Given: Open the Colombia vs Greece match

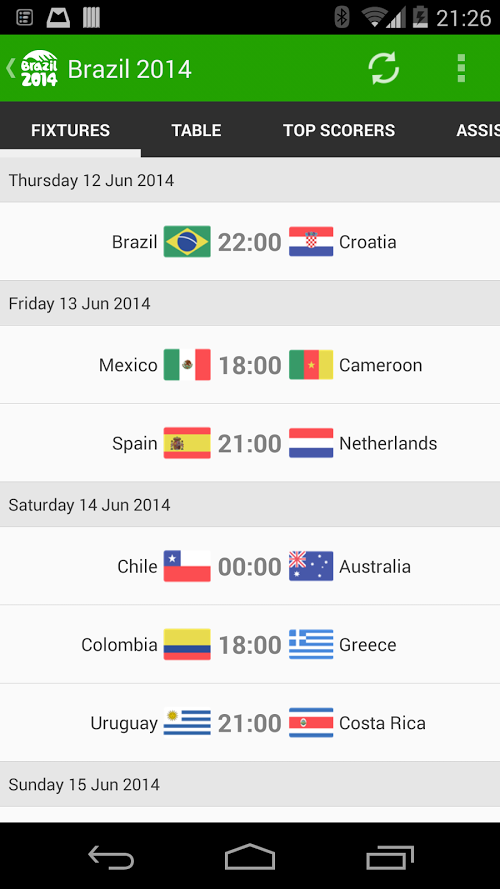Looking at the screenshot, I should (x=250, y=645).
